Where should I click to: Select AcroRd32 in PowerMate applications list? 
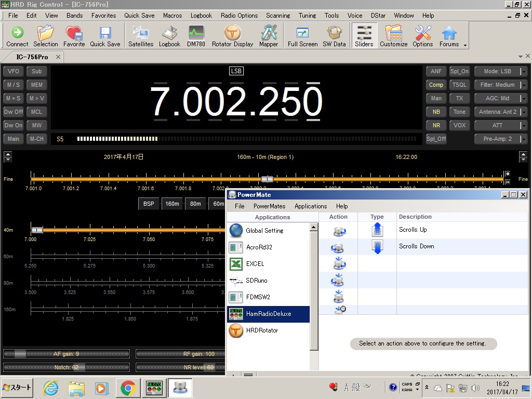pyautogui.click(x=269, y=247)
